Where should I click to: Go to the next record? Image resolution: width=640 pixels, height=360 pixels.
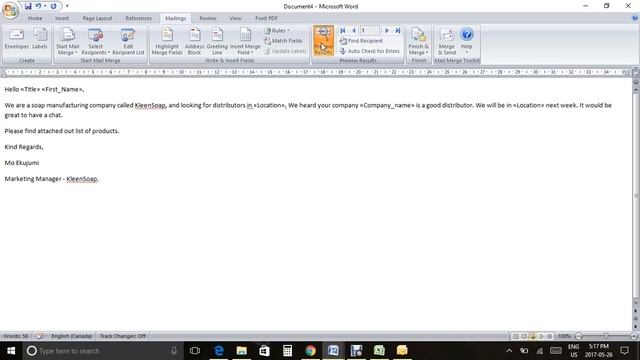[387, 31]
